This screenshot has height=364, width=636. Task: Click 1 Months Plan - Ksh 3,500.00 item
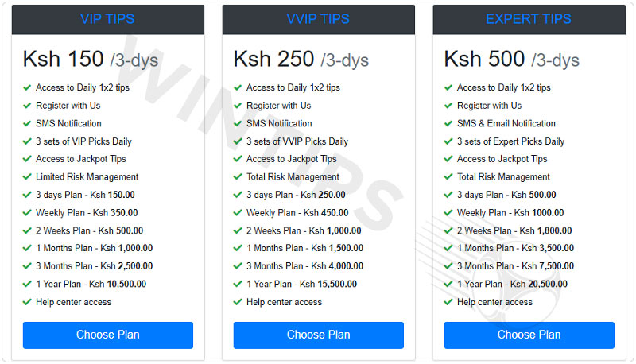pyautogui.click(x=515, y=248)
